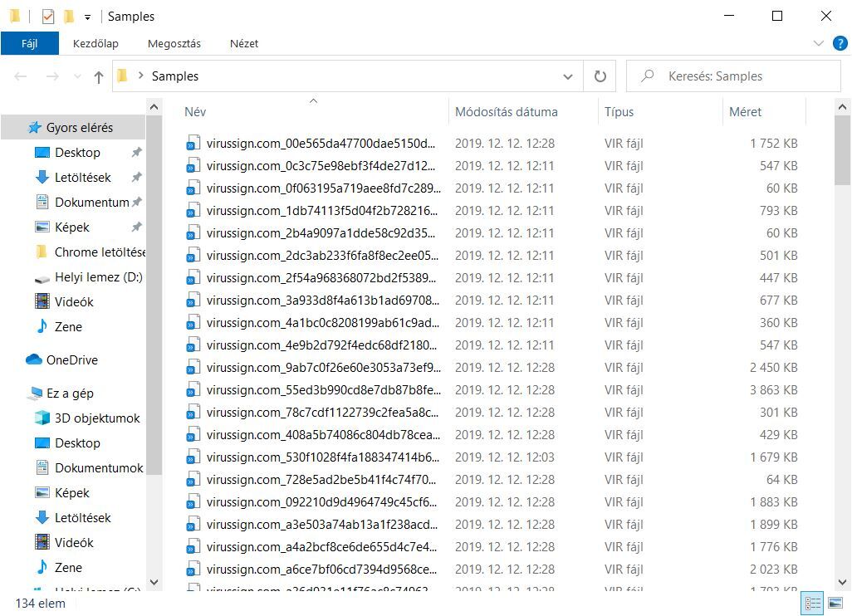Click file icon of virussign.com_2b4a9097a1dde58c92d35...
This screenshot has height=616, width=852.
point(193,233)
